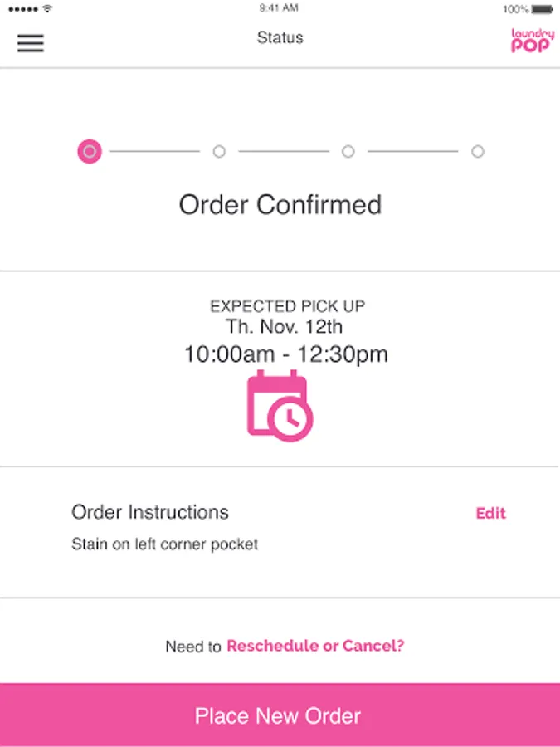This screenshot has height=747, width=560.
Task: Click the signal strength dots
Action: tap(19, 9)
